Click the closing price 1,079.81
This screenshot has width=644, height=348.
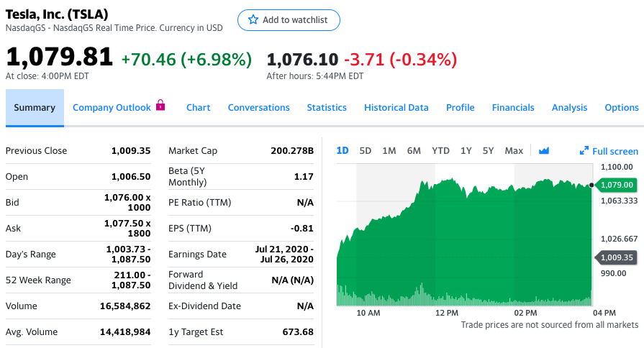point(59,57)
